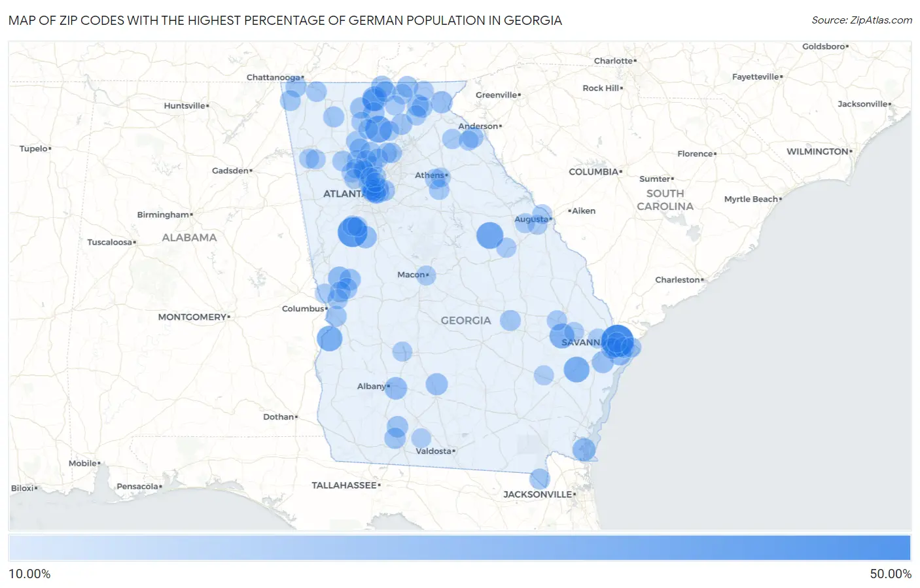The width and height of the screenshot is (920, 588).
Task: Click the WILMINGTON city label
Action: click(x=818, y=151)
